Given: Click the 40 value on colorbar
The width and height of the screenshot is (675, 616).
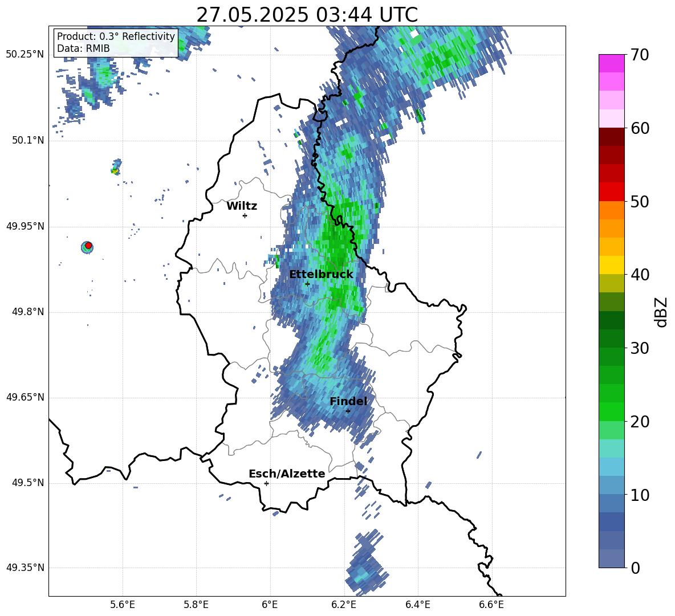Looking at the screenshot, I should click(x=640, y=275).
